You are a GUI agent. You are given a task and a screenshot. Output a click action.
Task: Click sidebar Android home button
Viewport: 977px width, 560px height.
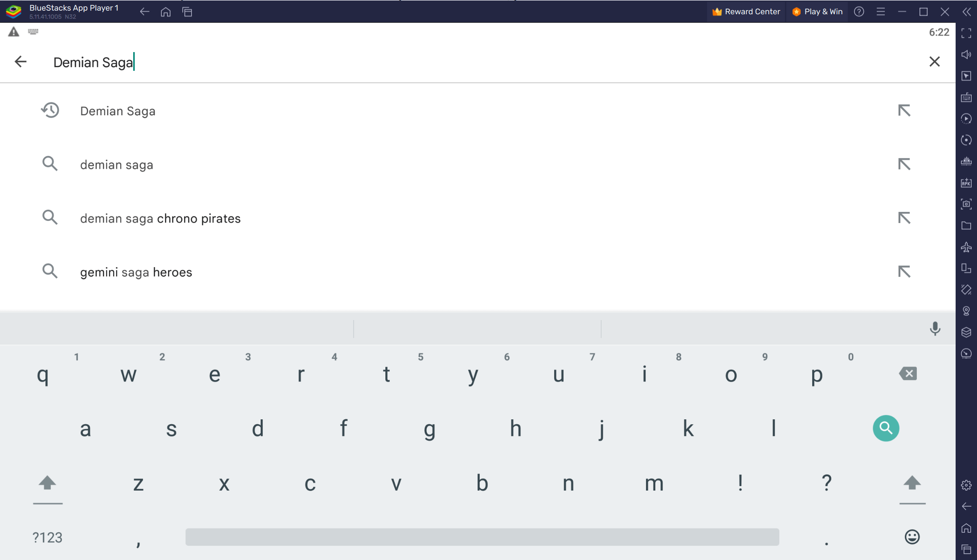click(x=966, y=528)
